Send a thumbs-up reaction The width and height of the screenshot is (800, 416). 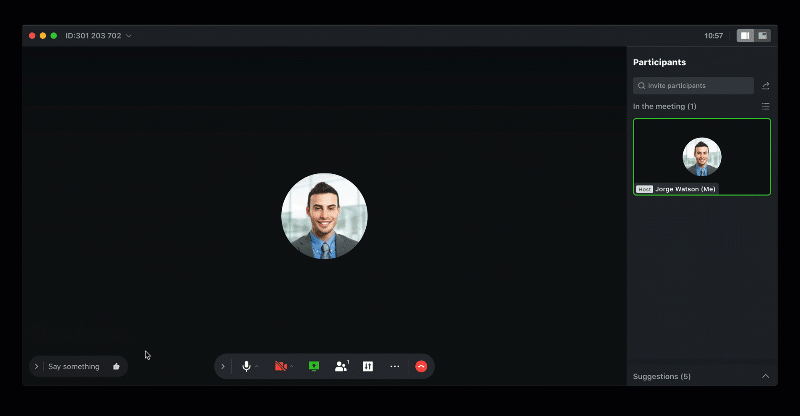point(116,366)
